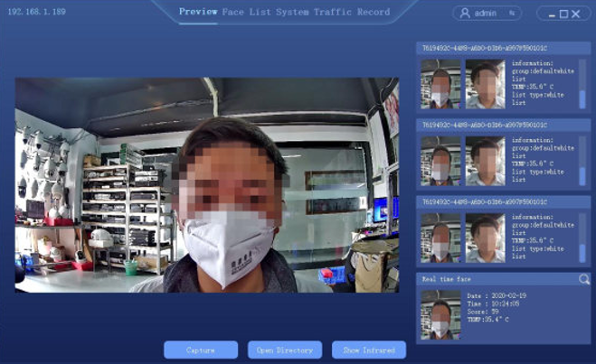Click the magnifier icon in Real time face
Screen dimensions: 596x364
(x=584, y=279)
